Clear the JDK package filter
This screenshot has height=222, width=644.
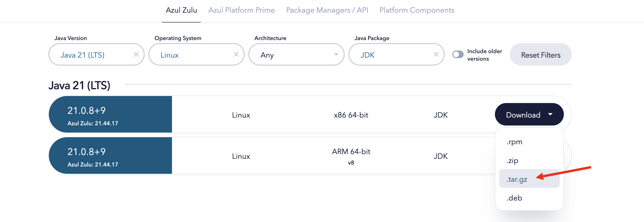tap(436, 54)
